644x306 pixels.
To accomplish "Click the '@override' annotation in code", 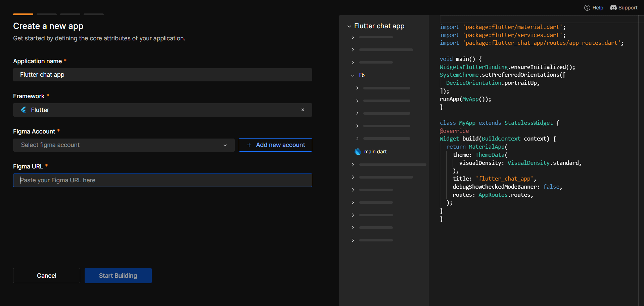I will (x=454, y=131).
